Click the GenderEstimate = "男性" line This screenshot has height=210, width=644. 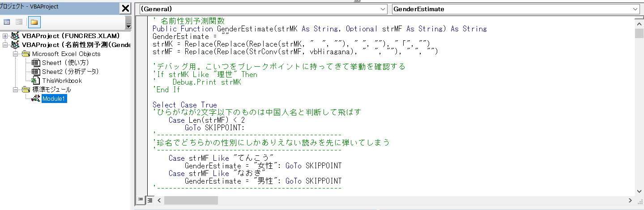[263, 181]
